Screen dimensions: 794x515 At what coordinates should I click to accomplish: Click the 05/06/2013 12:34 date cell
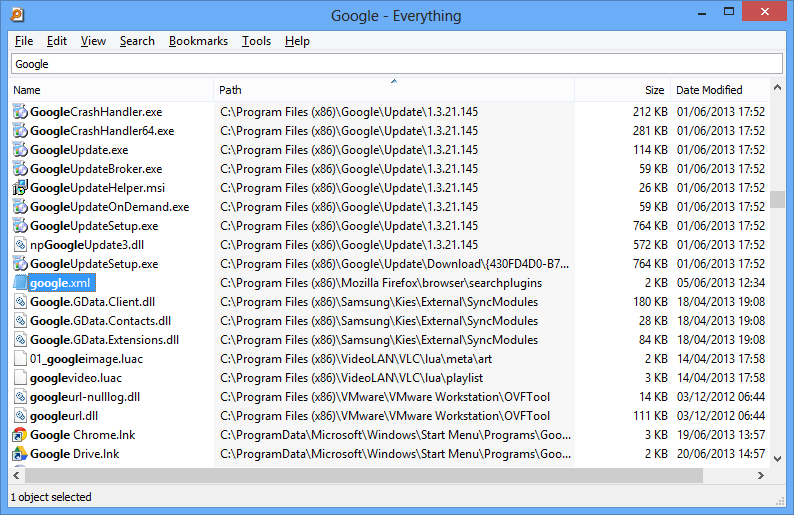721,283
